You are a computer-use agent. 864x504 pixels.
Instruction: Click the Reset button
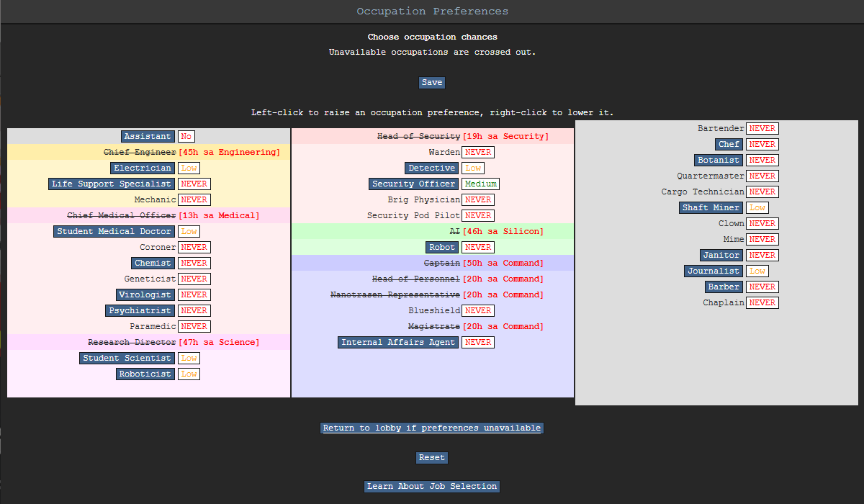click(x=432, y=458)
